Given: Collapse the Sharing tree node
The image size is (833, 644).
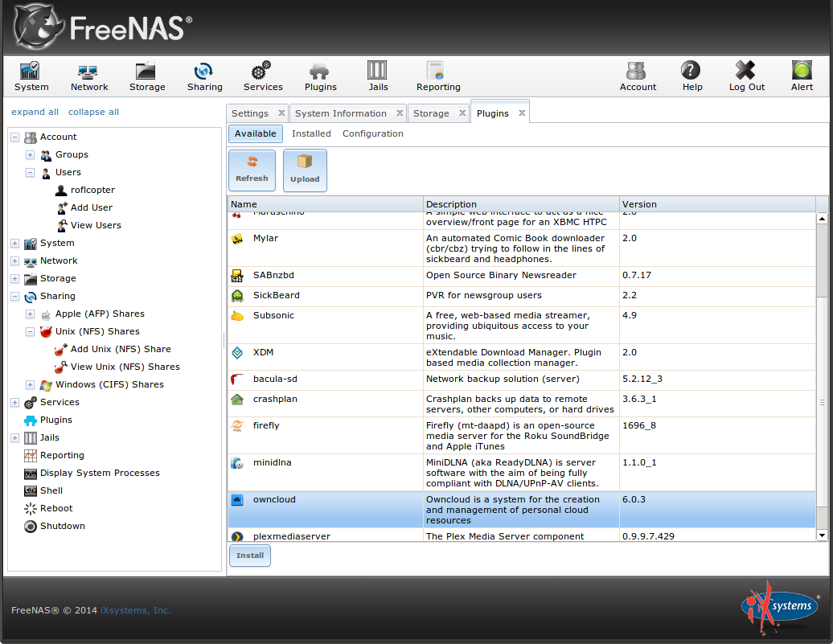Looking at the screenshot, I should tap(14, 297).
